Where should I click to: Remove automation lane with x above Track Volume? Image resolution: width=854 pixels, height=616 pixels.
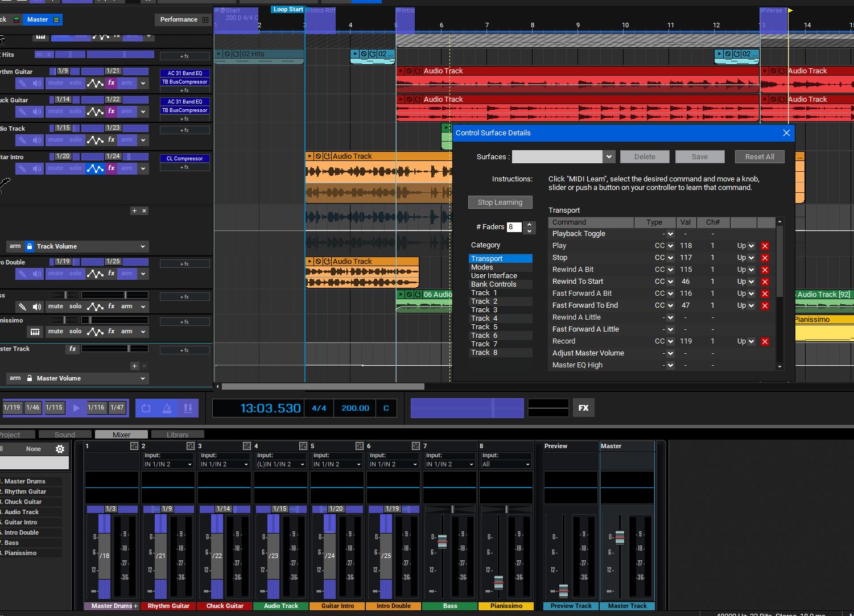pyautogui.click(x=145, y=210)
